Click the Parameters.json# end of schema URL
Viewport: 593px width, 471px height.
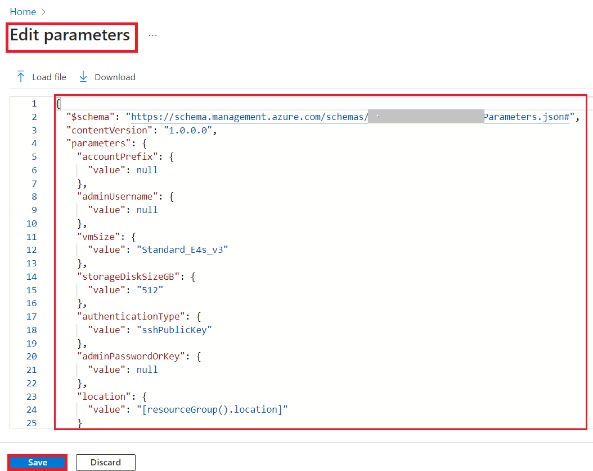pos(526,117)
